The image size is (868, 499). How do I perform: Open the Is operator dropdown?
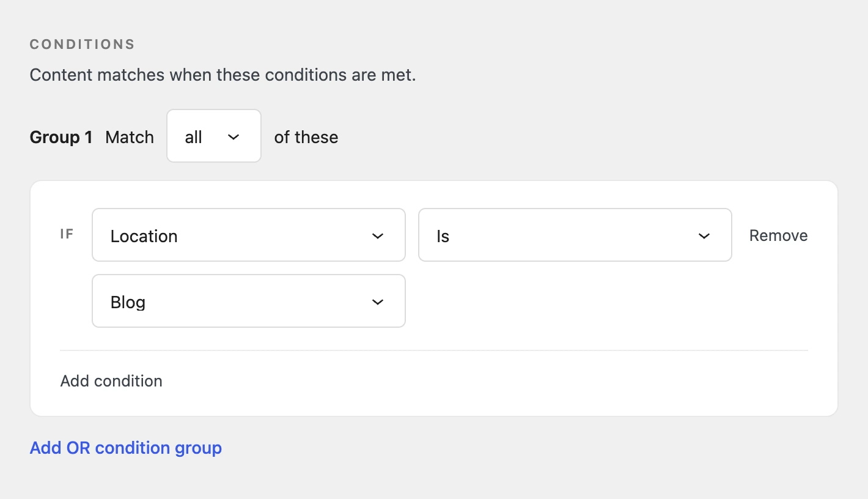(x=575, y=235)
